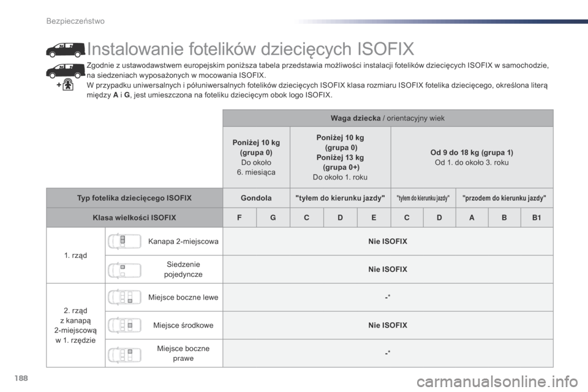The width and height of the screenshot is (588, 392).
Task: Click the van icon with the plus sign below
Action: click(x=66, y=70)
